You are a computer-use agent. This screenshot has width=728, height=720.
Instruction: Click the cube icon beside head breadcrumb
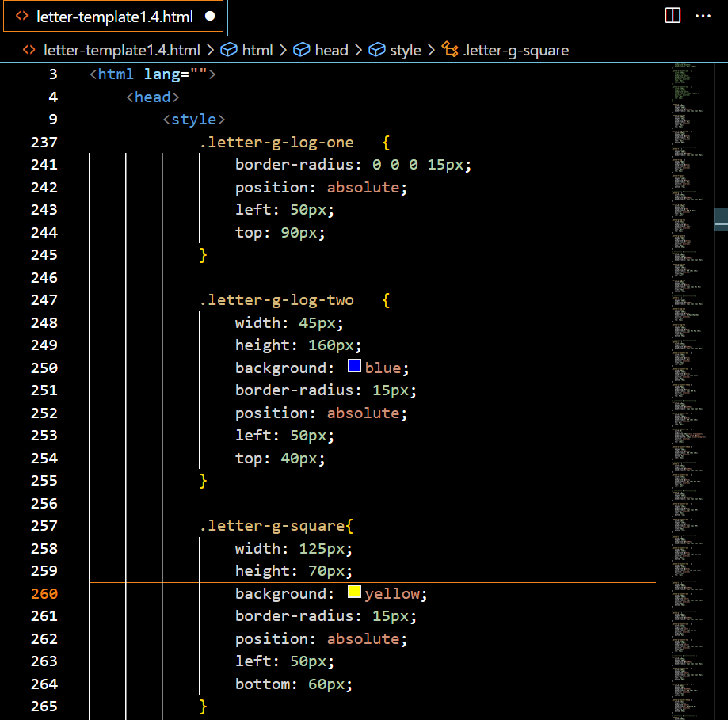click(x=302, y=50)
